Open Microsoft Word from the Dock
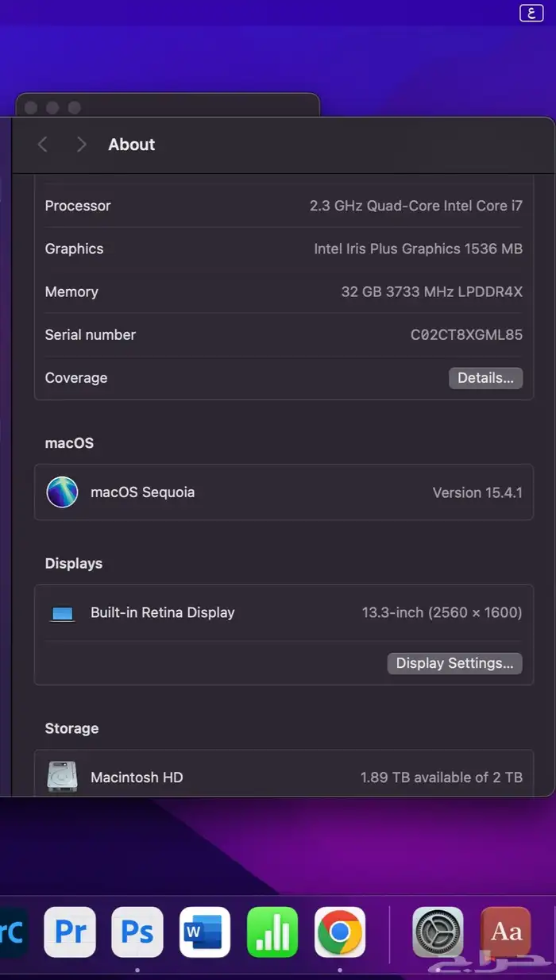 coord(205,932)
